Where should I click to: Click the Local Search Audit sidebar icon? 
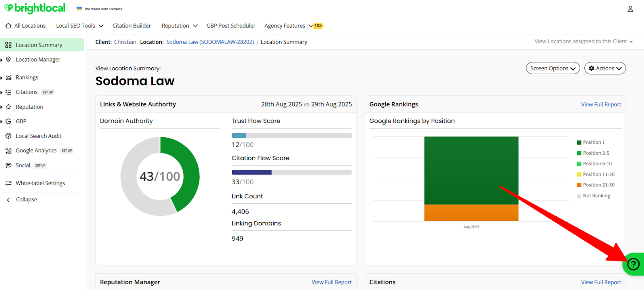(x=8, y=136)
